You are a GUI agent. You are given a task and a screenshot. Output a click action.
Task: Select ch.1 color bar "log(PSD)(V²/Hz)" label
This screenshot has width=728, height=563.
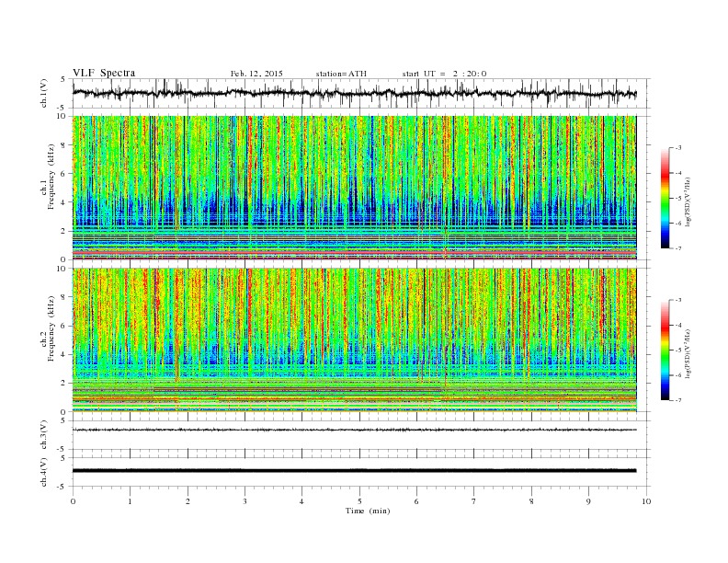(x=688, y=202)
